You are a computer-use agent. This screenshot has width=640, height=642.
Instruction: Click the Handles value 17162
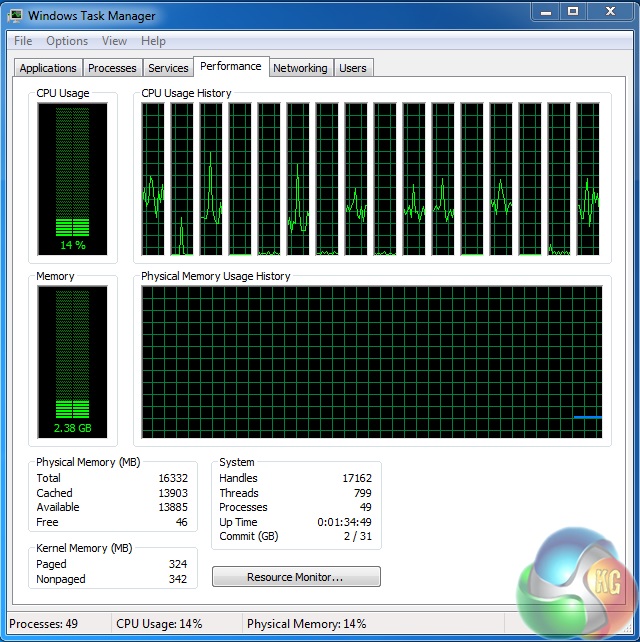pyautogui.click(x=357, y=478)
